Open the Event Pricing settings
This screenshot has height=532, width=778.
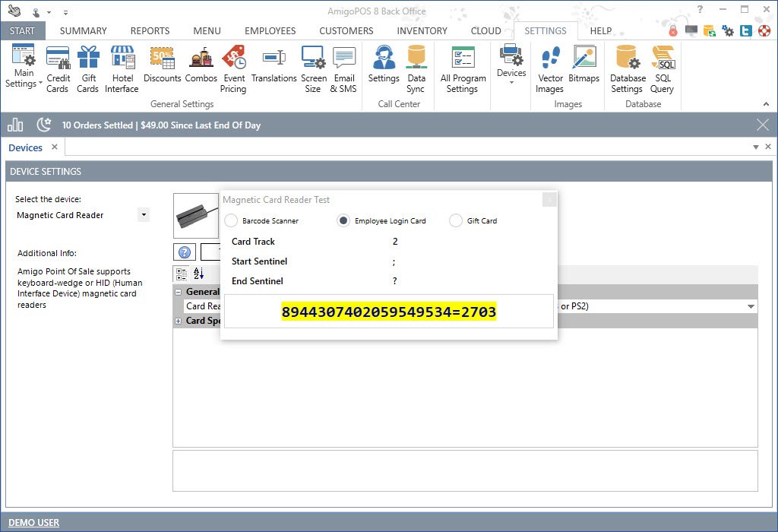233,69
